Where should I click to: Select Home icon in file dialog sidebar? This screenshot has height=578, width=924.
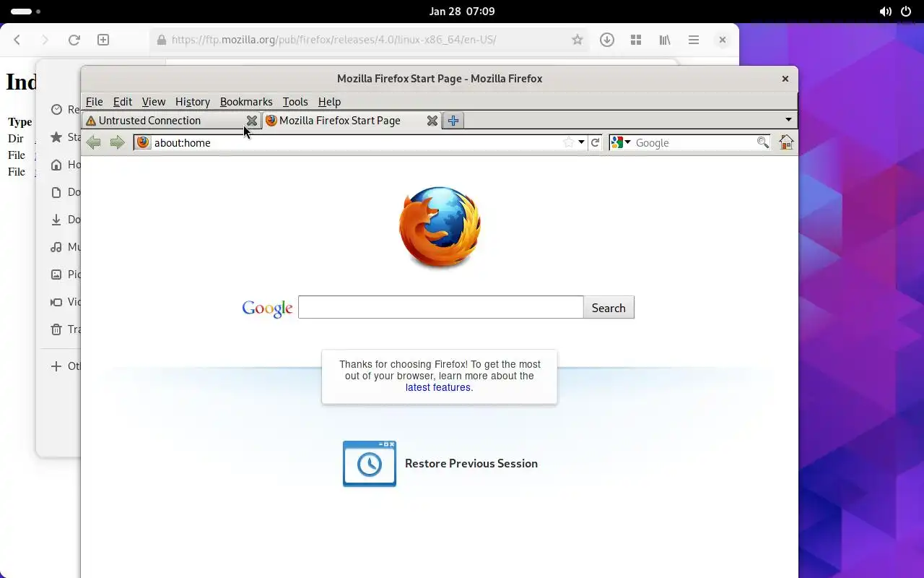(56, 165)
